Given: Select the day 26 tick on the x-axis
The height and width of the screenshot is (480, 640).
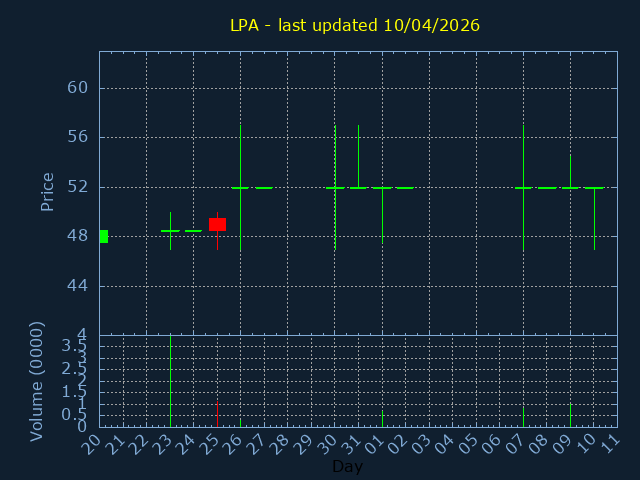Looking at the screenshot, I should pos(231,442).
